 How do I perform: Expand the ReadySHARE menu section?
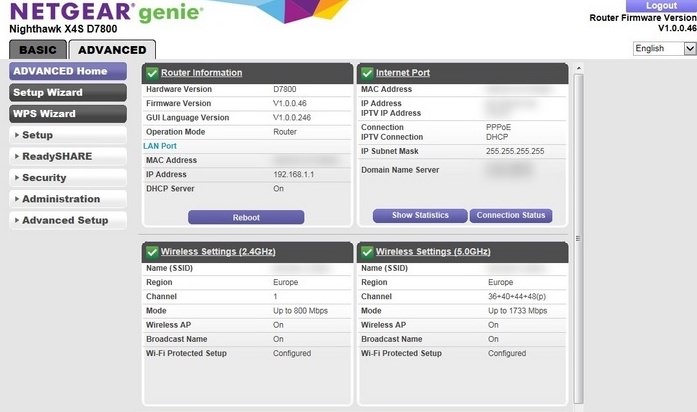[68, 156]
